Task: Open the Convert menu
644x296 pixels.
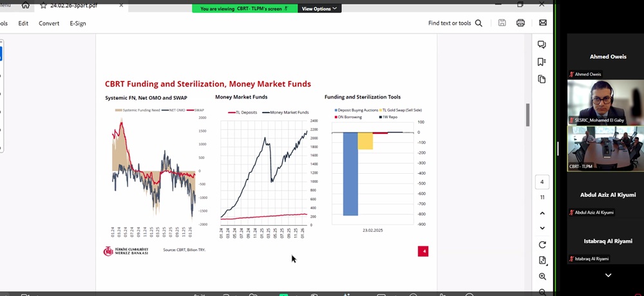Action: (x=49, y=23)
